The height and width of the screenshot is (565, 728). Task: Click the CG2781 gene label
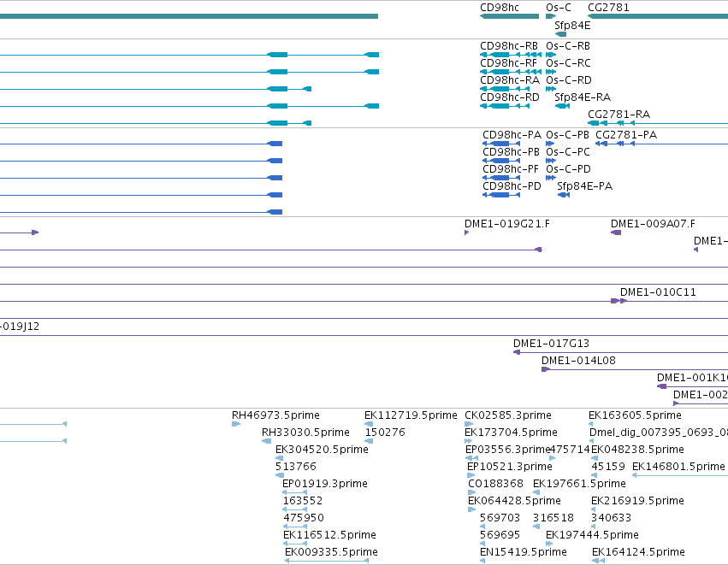click(x=608, y=8)
